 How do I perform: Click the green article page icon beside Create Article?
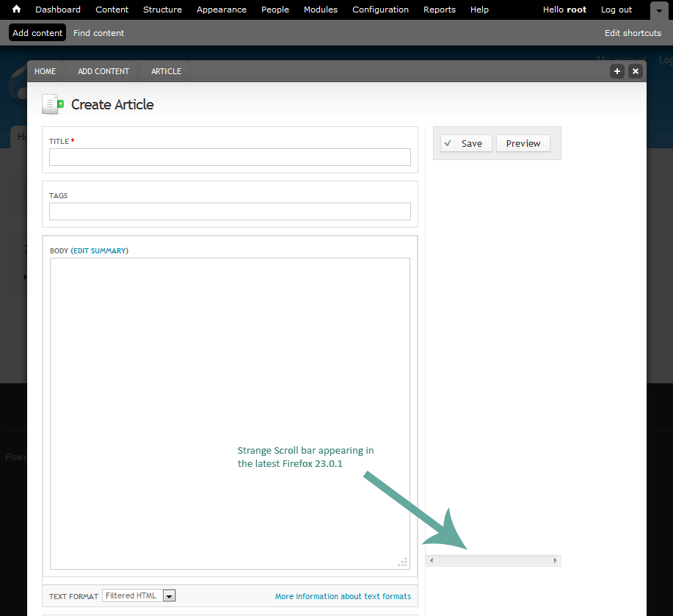[51, 104]
